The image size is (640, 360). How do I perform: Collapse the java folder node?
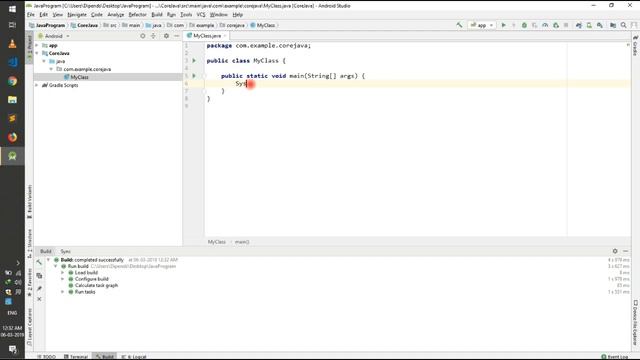[44, 61]
